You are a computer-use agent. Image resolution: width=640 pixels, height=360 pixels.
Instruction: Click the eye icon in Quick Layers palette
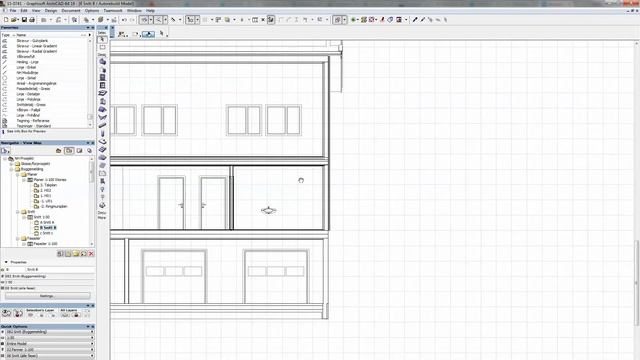coord(6,313)
